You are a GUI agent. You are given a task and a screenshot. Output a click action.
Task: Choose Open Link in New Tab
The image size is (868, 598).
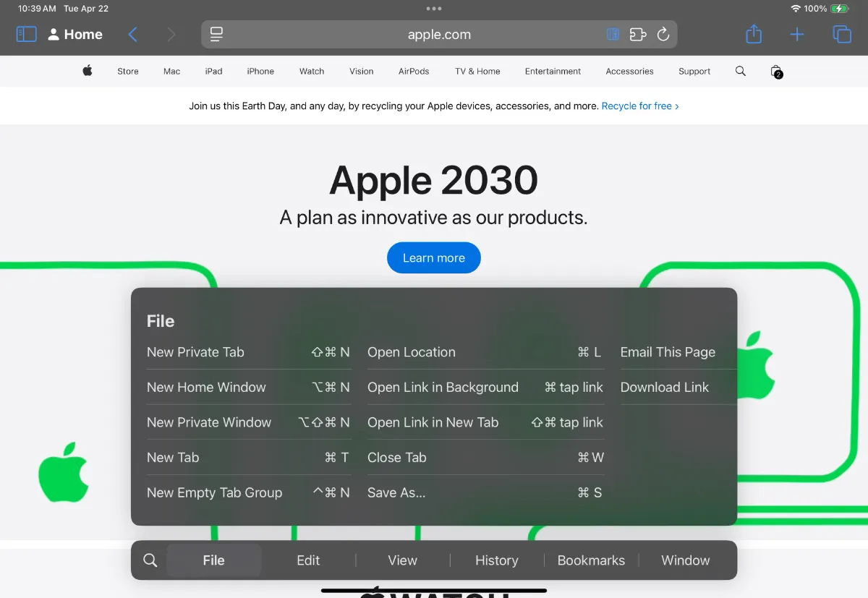485,422
